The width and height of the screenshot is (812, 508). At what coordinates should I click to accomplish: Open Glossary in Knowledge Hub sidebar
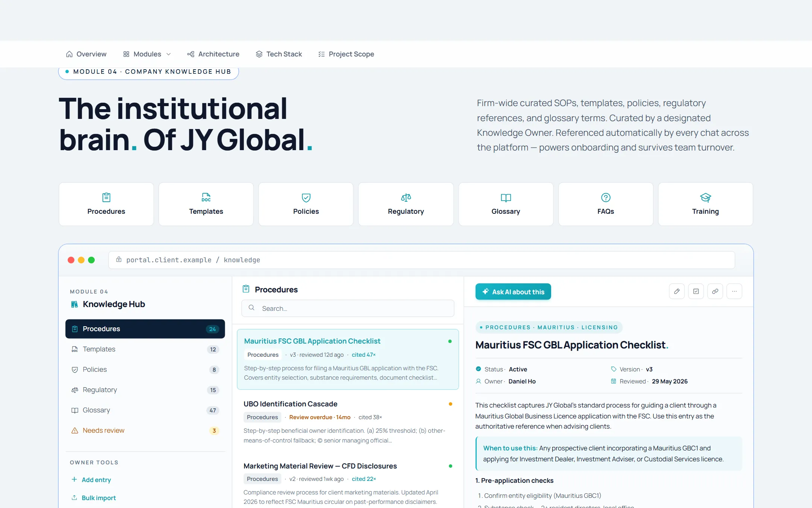pos(145,410)
